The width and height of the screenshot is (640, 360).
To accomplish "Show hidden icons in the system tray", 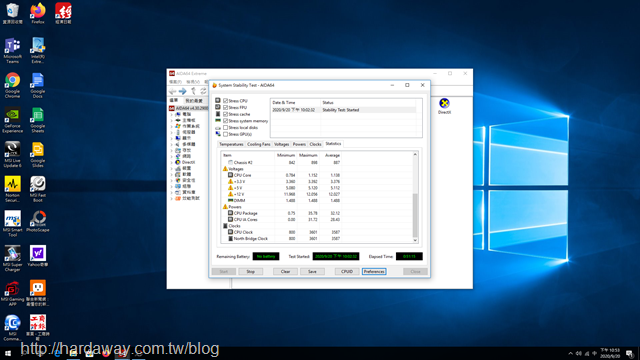I will click(x=570, y=353).
